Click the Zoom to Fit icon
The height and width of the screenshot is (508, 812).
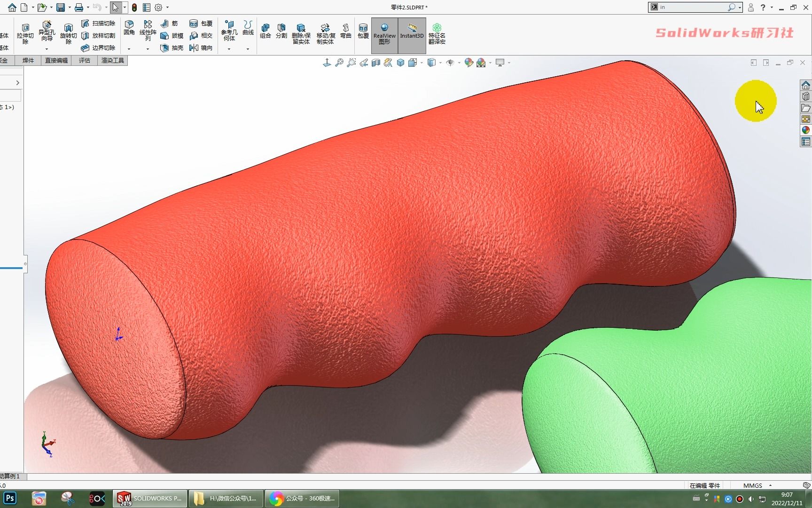[339, 63]
